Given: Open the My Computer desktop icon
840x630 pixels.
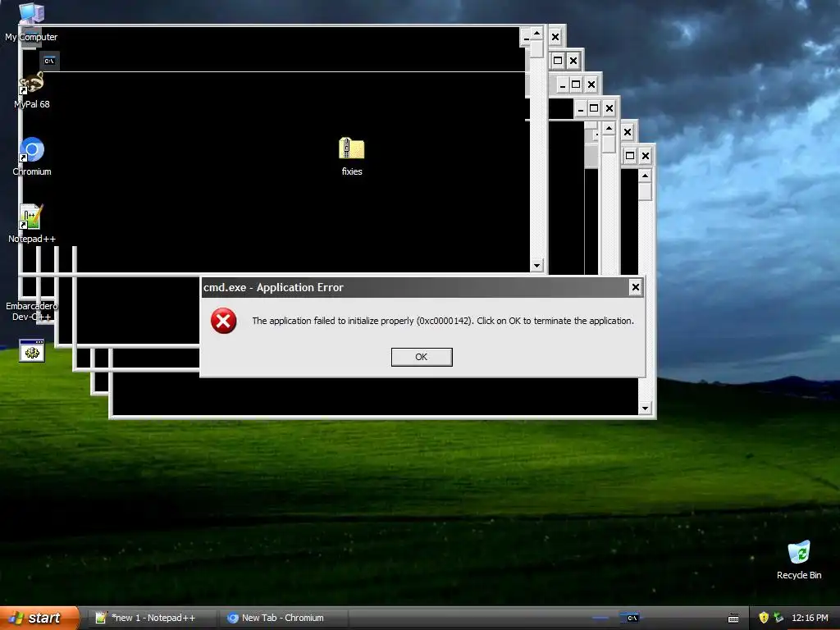Looking at the screenshot, I should (x=31, y=21).
